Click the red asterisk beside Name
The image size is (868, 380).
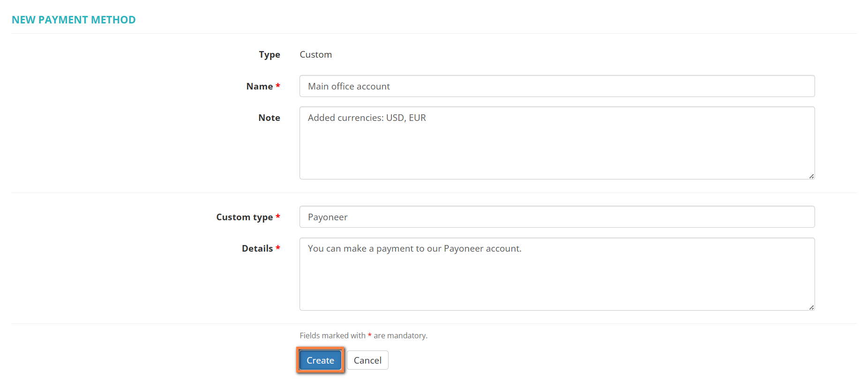tap(278, 86)
